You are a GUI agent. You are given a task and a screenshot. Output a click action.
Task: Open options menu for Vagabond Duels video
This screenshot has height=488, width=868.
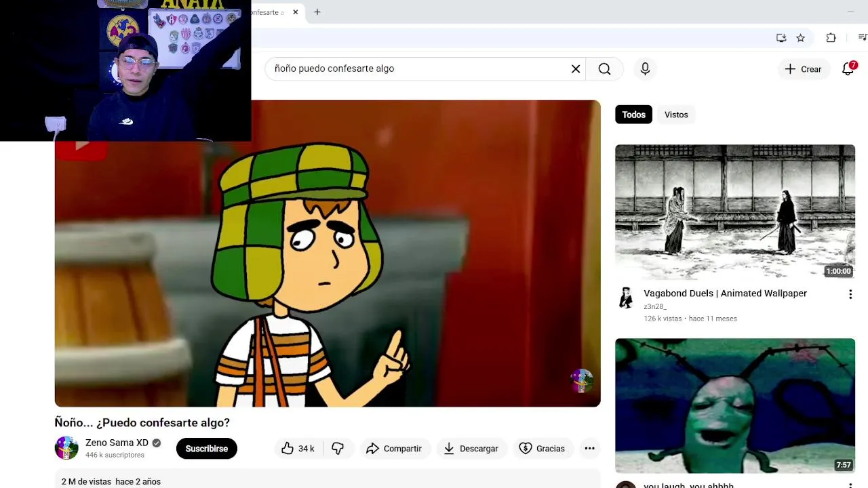click(850, 295)
